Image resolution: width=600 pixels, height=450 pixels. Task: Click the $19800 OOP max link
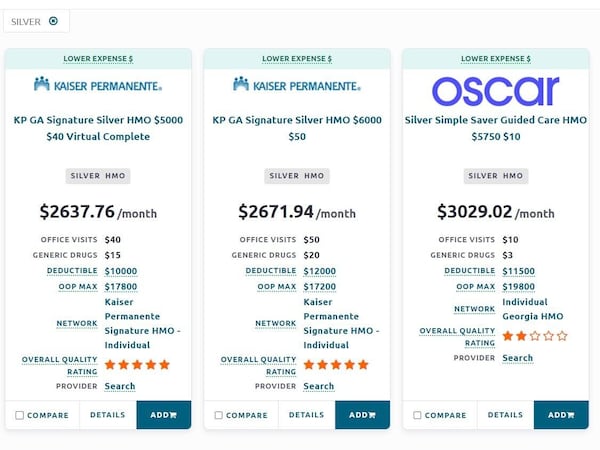(518, 287)
